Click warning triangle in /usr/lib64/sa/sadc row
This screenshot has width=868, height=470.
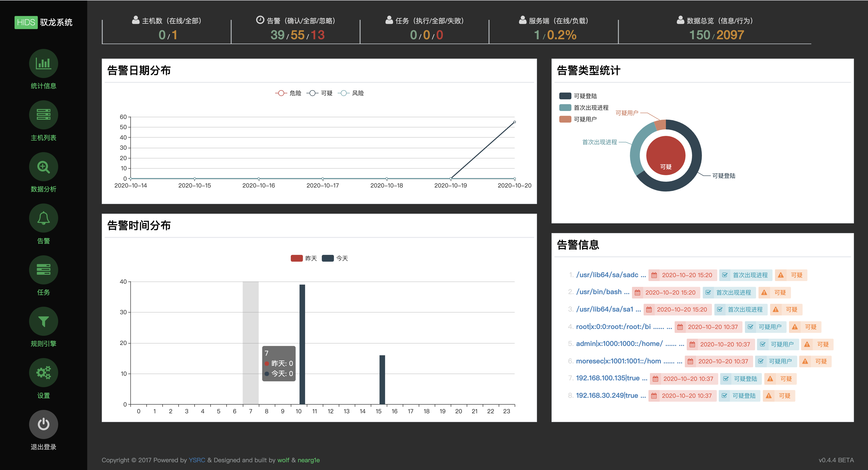(x=781, y=275)
